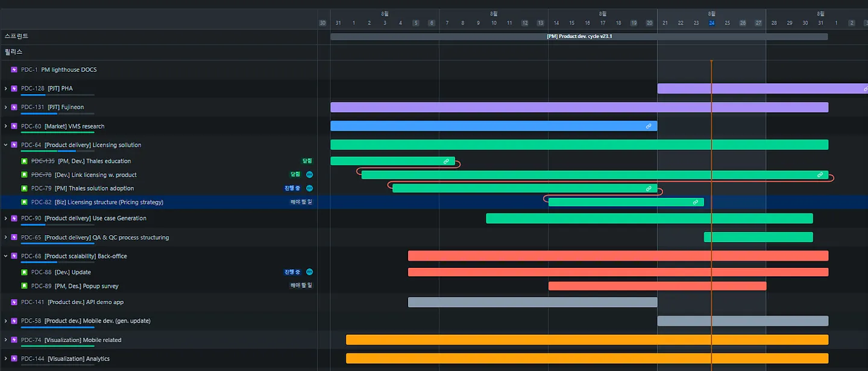Click the status label on PDC-82 row

click(x=301, y=203)
